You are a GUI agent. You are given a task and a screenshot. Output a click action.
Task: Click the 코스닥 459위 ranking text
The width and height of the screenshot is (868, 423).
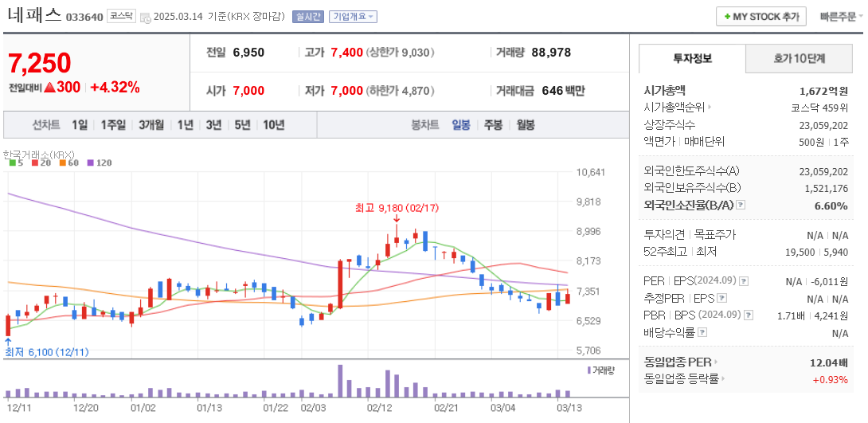coord(820,108)
